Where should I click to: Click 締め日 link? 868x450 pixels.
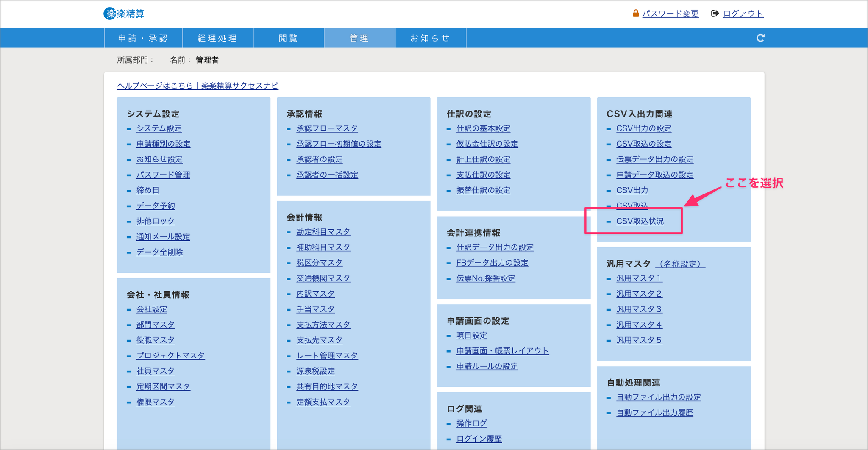pos(148,190)
